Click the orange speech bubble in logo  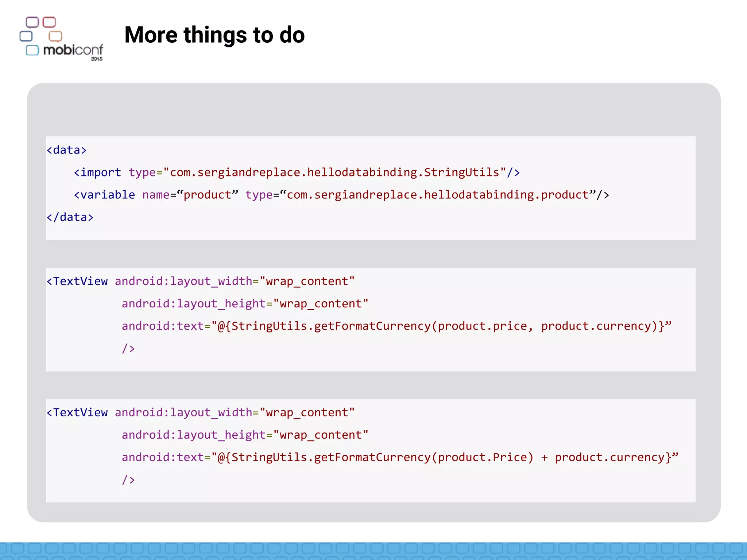(55, 36)
